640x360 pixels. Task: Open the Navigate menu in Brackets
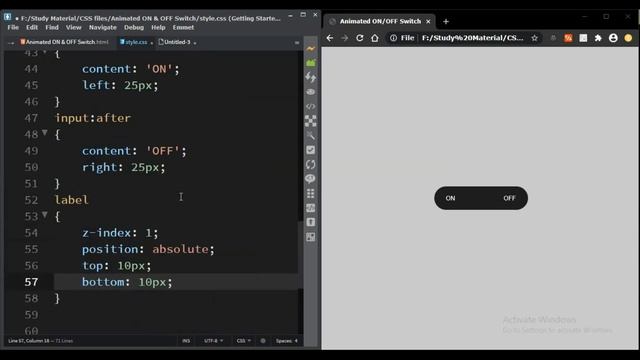[103, 27]
